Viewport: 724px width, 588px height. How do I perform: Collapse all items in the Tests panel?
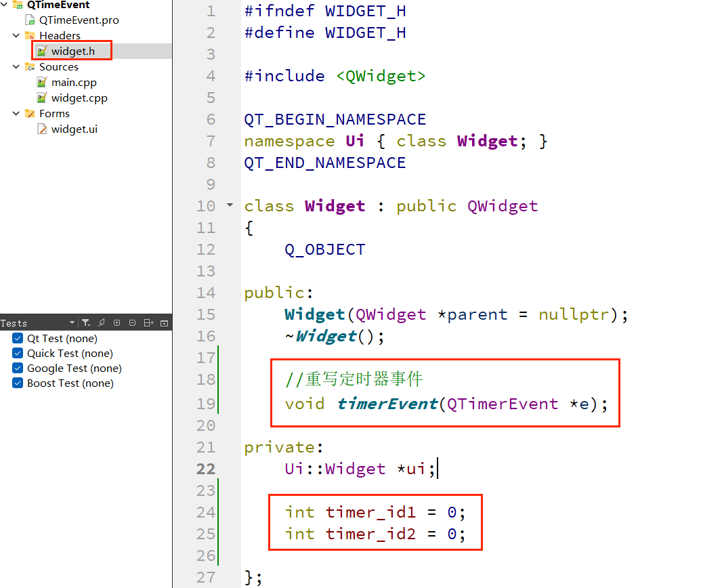coord(133,323)
